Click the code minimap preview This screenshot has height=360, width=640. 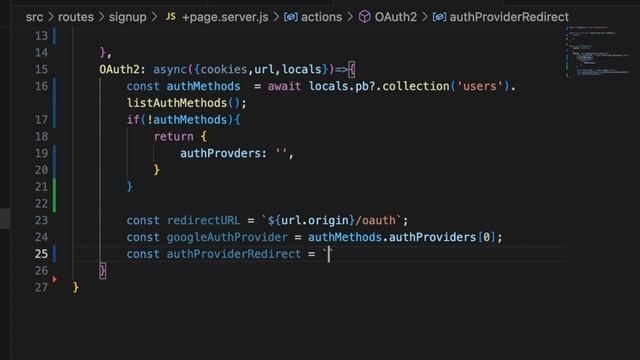(x=598, y=51)
